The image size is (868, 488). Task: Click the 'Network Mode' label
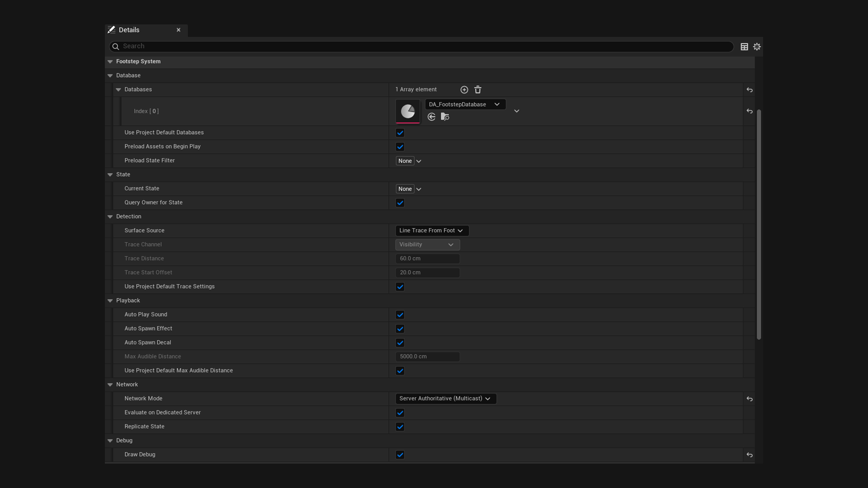tap(143, 399)
